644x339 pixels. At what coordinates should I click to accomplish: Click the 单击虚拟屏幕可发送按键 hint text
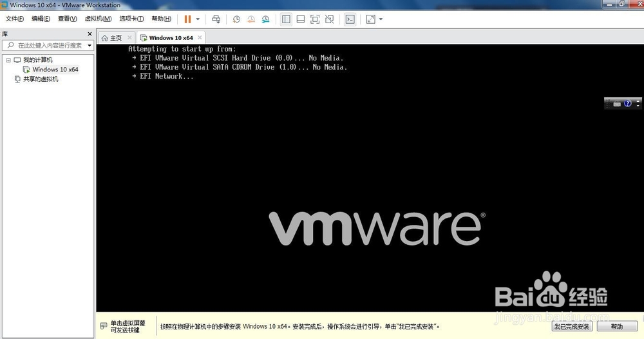[128, 327]
